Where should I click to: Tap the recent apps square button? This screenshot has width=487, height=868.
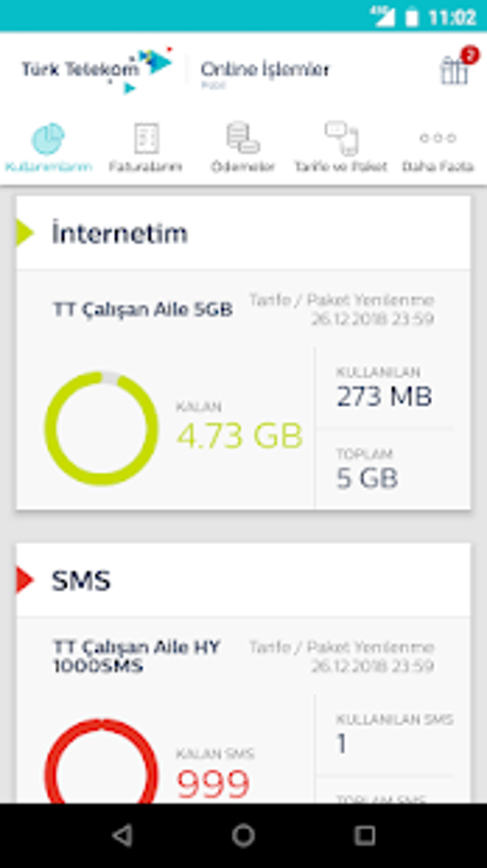pos(365,836)
